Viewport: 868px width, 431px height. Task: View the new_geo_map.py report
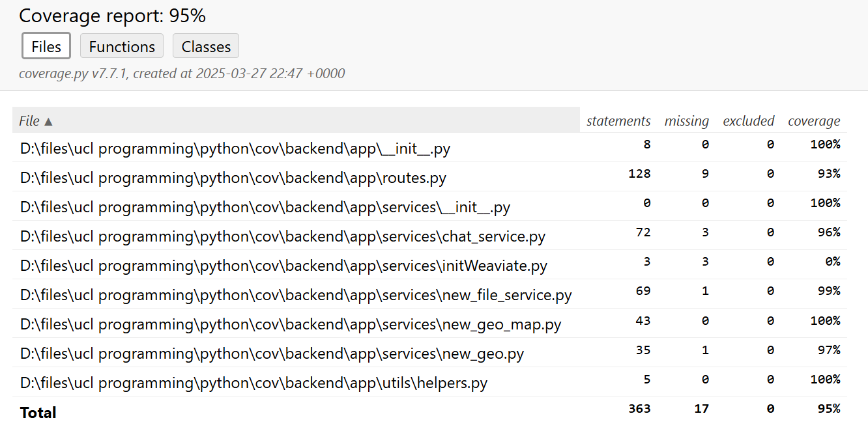(x=291, y=324)
